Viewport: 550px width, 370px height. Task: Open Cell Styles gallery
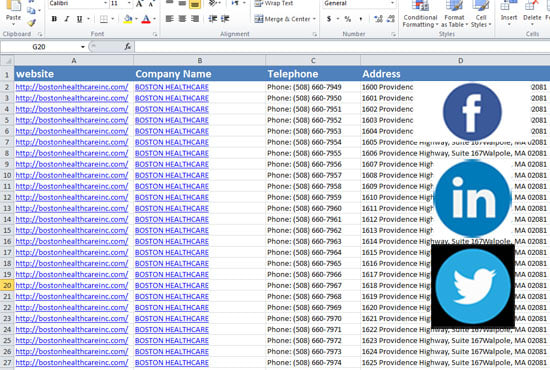tap(481, 14)
